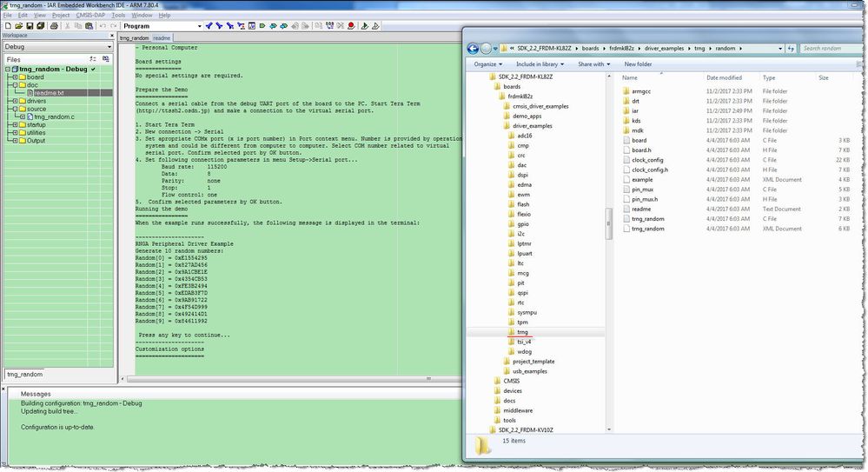The width and height of the screenshot is (868, 472).
Task: Open the Project menu
Action: (60, 15)
